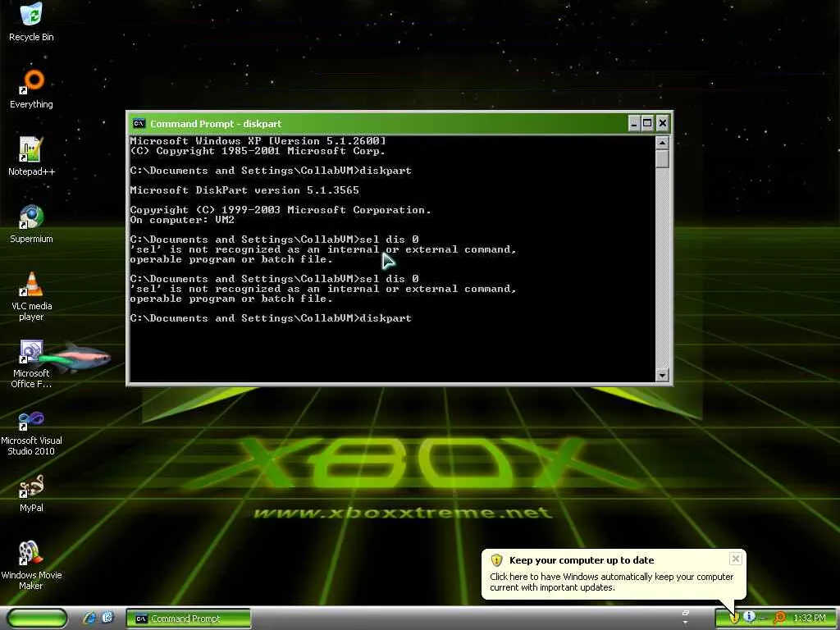Click scroll down arrow in Command Prompt
Screen dimensions: 840x630
point(662,375)
